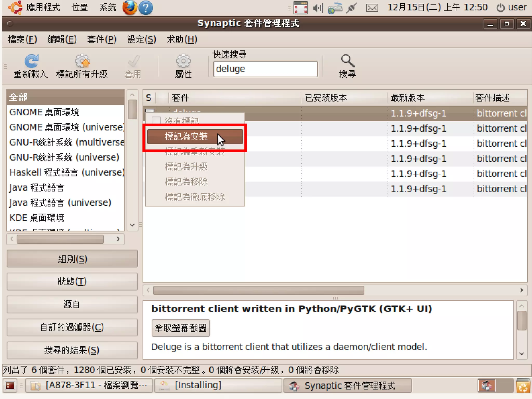Select GNOME 桌面環境 category
This screenshot has height=399, width=532.
tap(65, 112)
